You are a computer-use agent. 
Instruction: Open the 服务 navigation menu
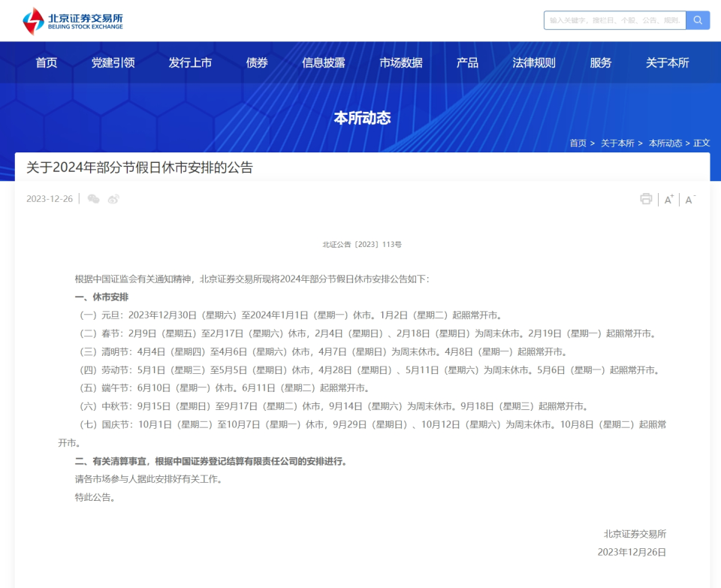coord(601,62)
